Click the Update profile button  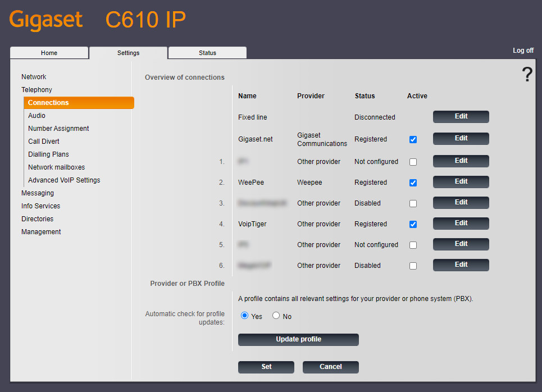click(x=298, y=339)
